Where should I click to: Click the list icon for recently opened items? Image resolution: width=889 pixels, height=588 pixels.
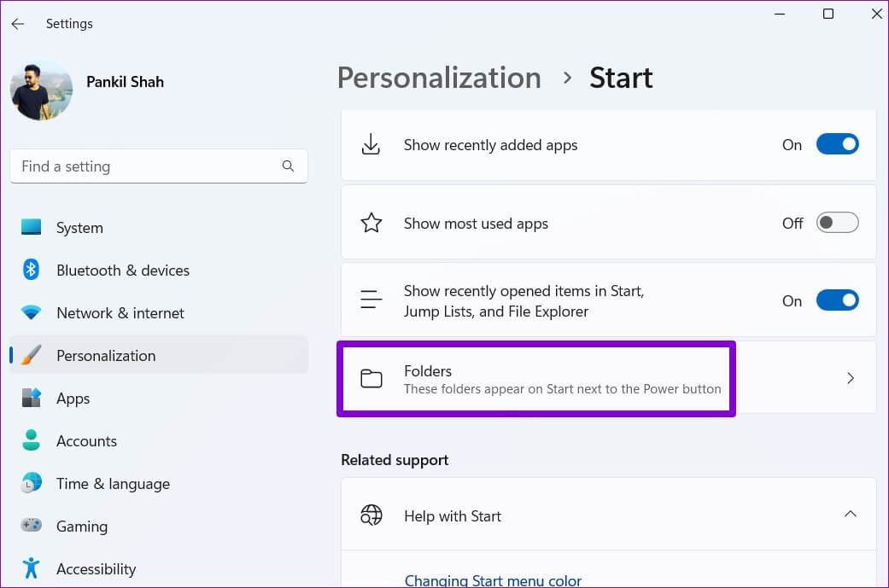coord(371,299)
